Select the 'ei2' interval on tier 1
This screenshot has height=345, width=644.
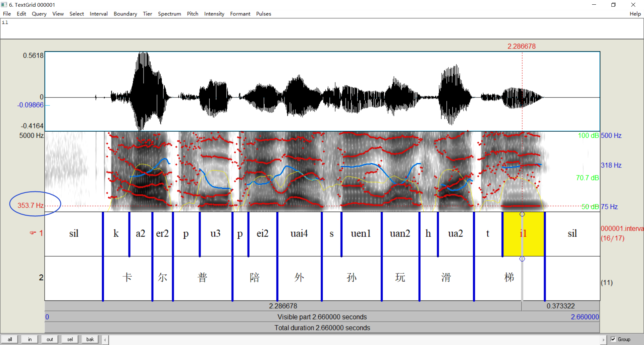point(263,233)
